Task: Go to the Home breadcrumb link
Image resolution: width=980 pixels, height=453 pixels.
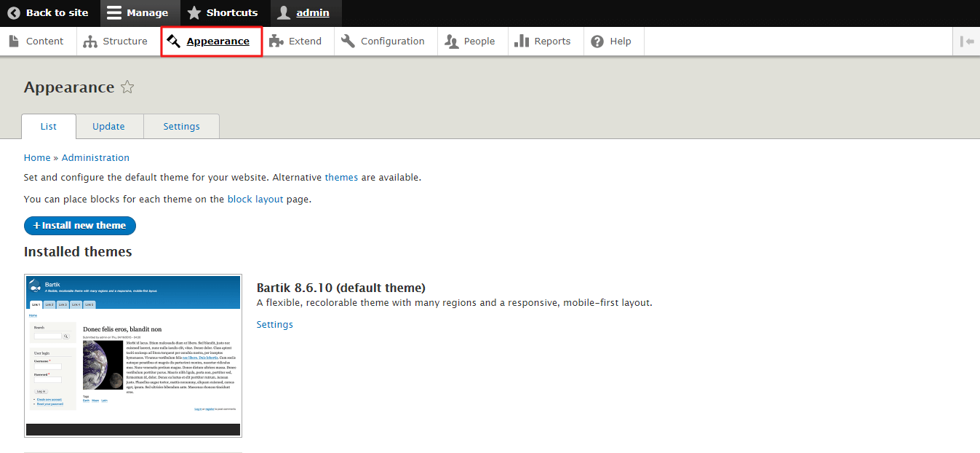Action: click(x=37, y=157)
